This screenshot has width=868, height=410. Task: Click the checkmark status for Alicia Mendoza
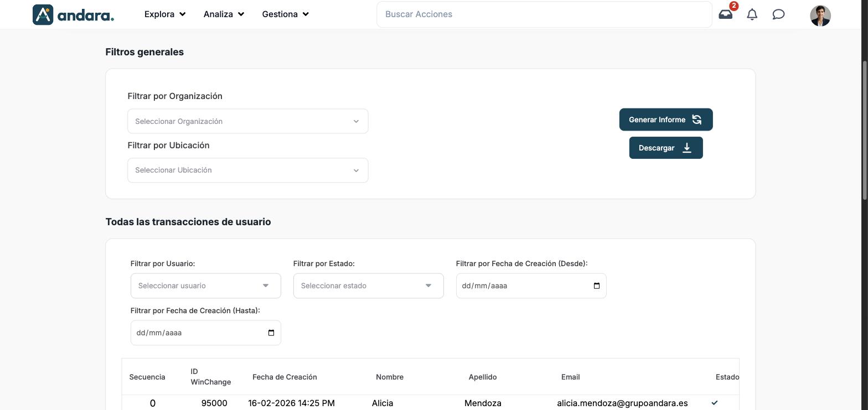pos(714,403)
